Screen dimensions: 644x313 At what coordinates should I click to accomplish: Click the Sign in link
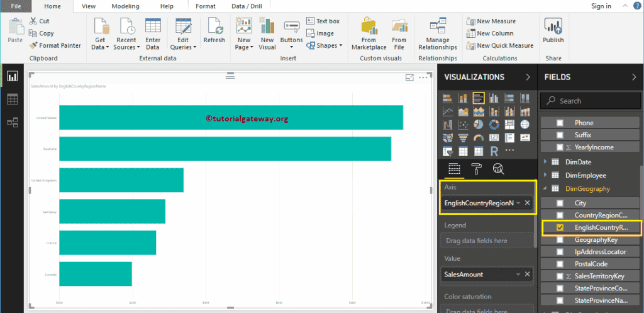click(x=601, y=6)
